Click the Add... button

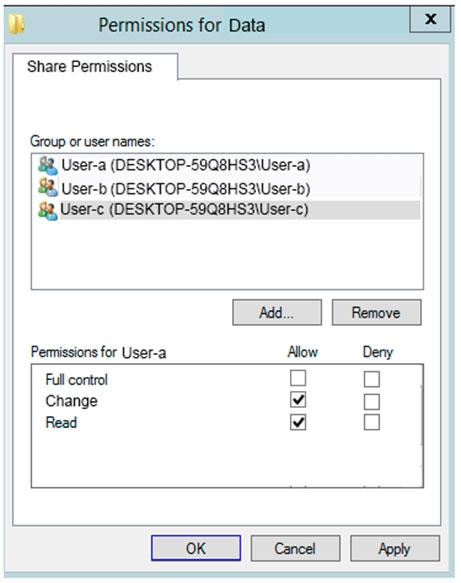click(x=277, y=312)
